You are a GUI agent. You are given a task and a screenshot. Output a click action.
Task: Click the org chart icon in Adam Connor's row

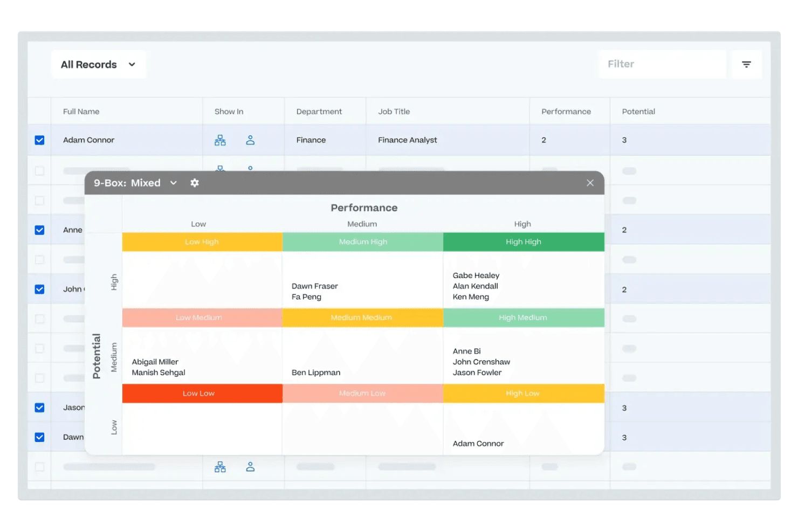220,140
